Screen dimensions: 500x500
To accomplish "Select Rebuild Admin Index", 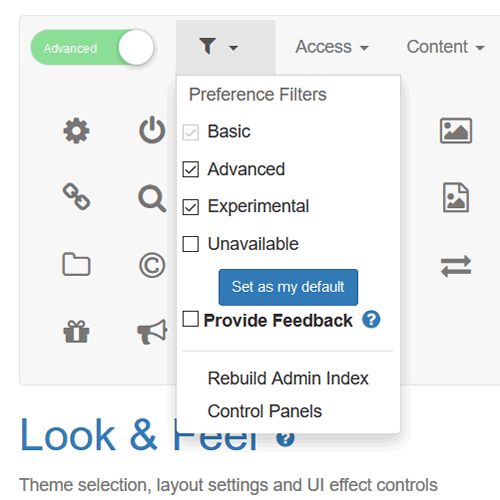I will coord(288,378).
